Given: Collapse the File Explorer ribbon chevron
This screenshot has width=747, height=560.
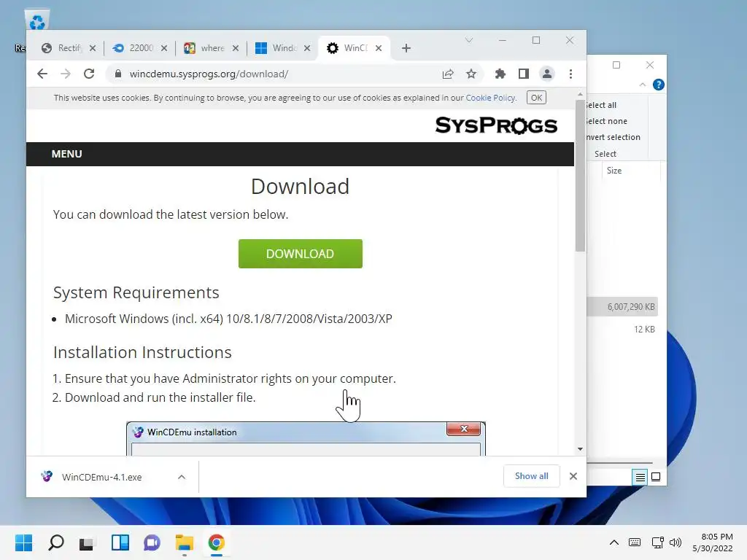Looking at the screenshot, I should click(643, 85).
